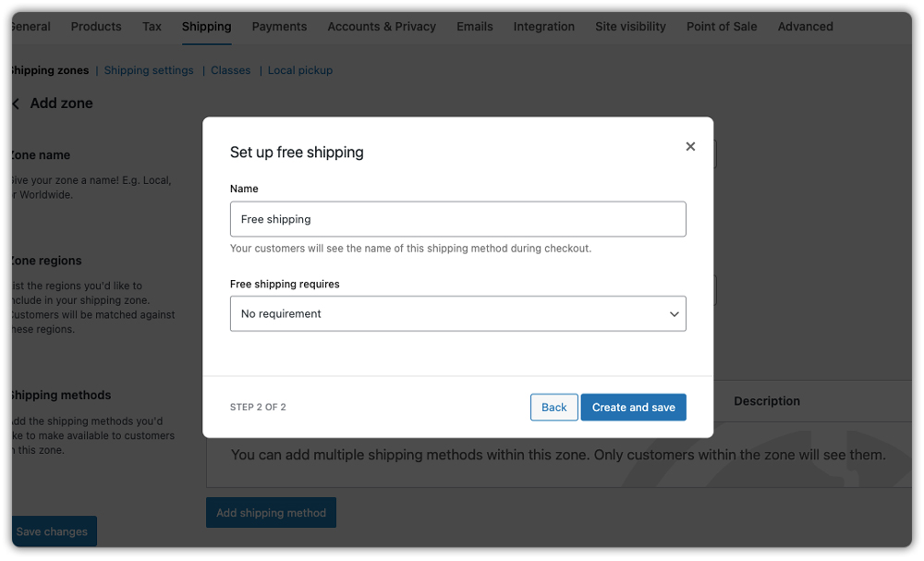This screenshot has width=924, height=561.
Task: Open the Shipping settings link
Action: pos(148,70)
